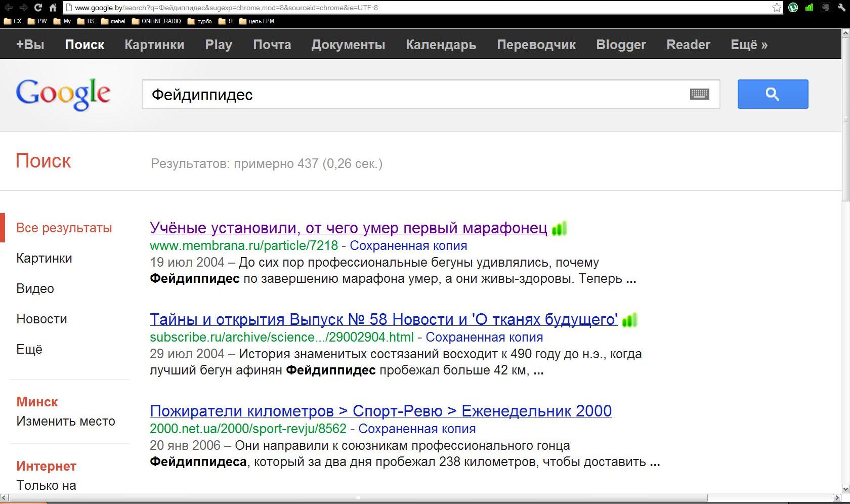Screen dimensions: 850x504
Task: Switch to Картинки in the top navigation bar
Action: 154,45
